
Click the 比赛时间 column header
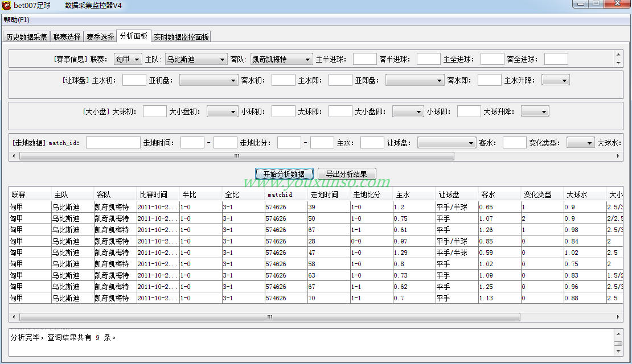(158, 195)
